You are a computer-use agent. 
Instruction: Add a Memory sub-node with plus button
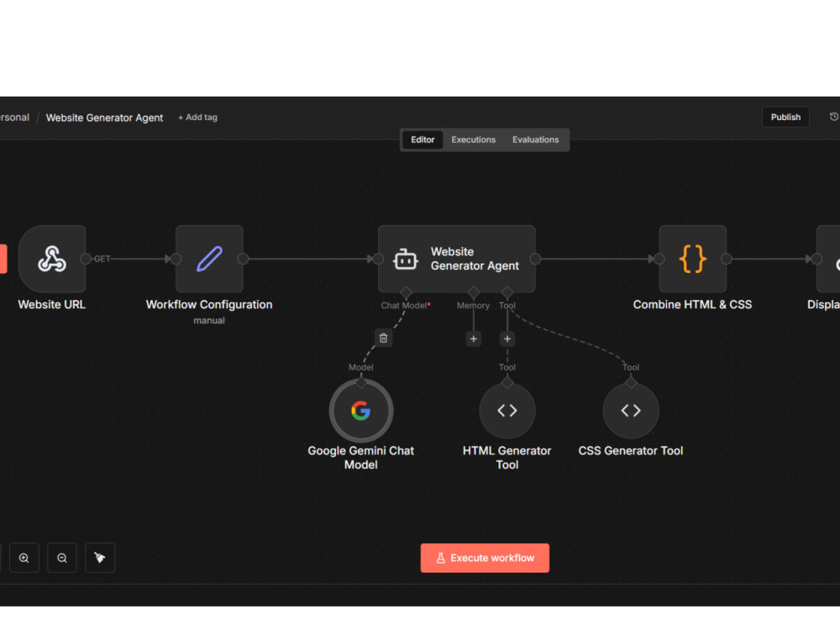coord(474,339)
